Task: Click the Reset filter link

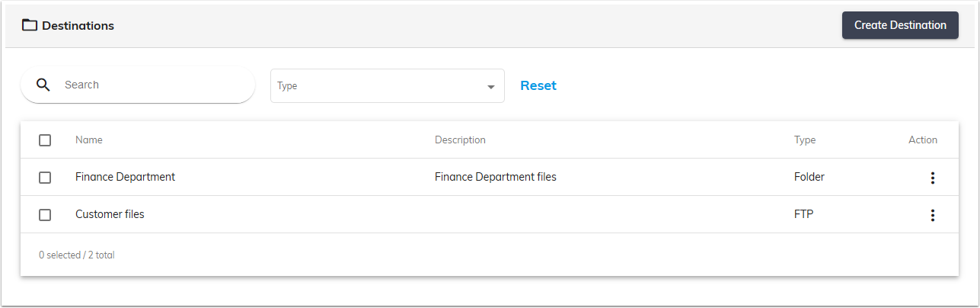Action: coord(538,85)
